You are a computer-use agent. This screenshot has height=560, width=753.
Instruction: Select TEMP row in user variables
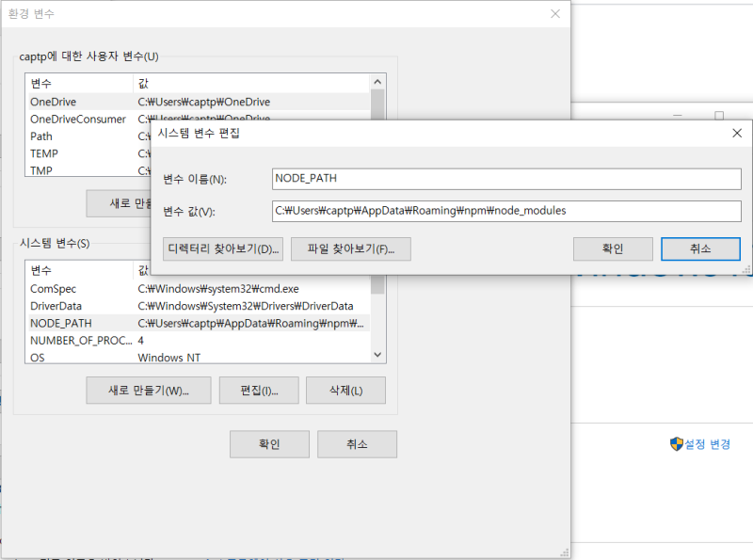tap(89, 153)
